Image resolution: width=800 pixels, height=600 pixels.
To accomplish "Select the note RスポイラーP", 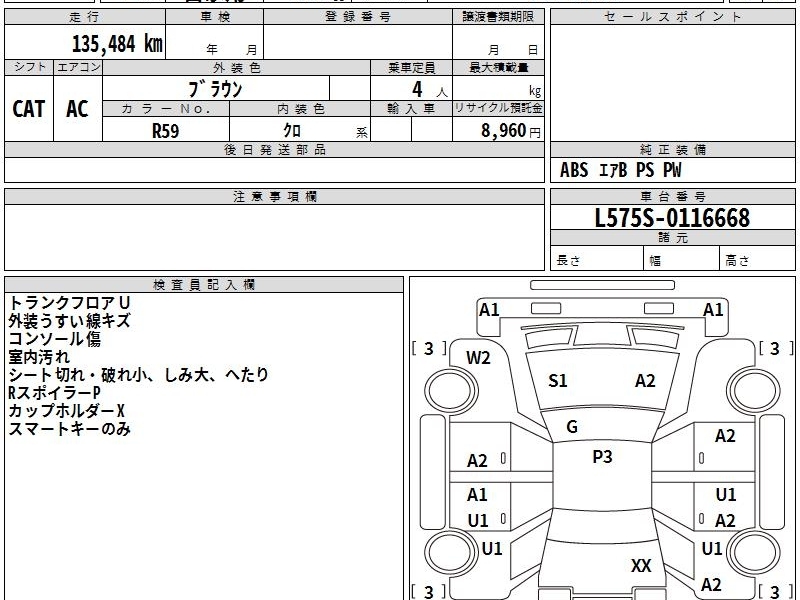I will (54, 393).
